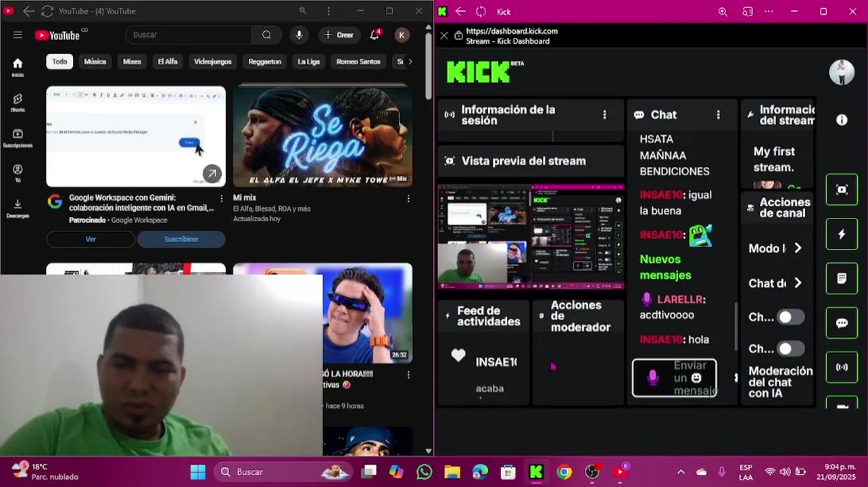Click Suscribirse button on ad
Viewport: 868px width, 487px height.
tap(181, 239)
